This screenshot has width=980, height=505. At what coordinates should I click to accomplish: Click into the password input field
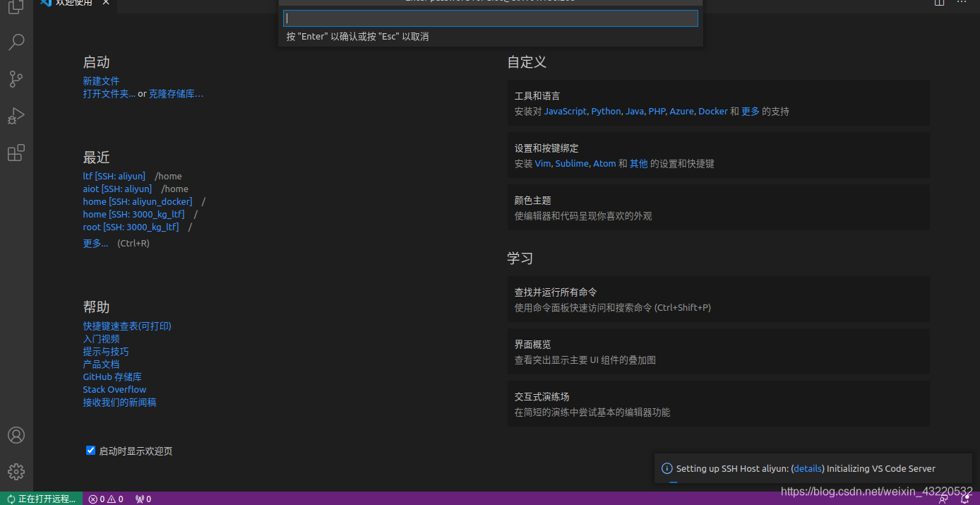[x=491, y=18]
